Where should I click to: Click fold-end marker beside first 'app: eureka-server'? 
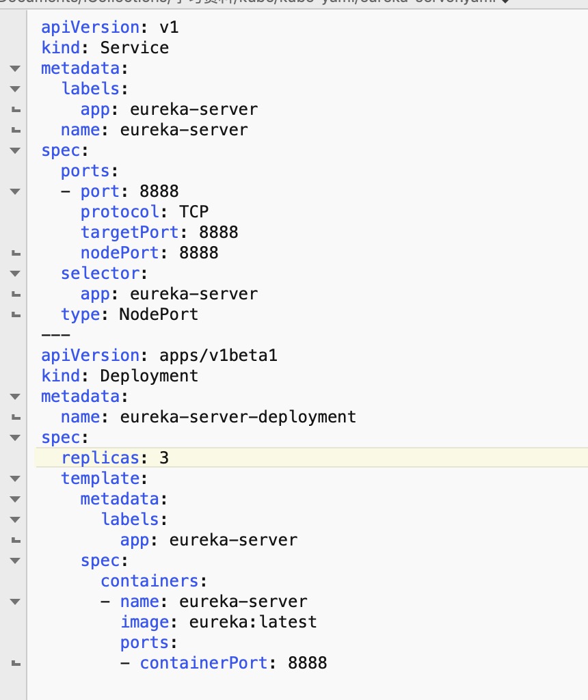coord(16,110)
